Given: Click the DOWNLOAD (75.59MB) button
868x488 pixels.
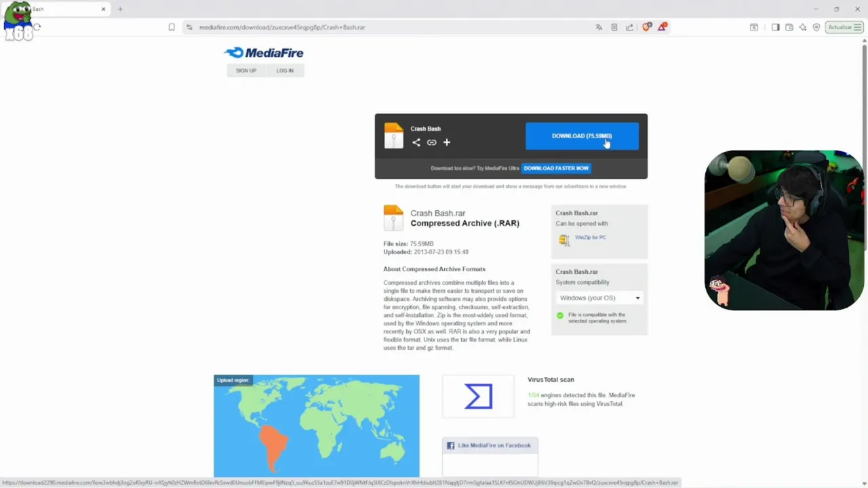Looking at the screenshot, I should click(x=582, y=136).
